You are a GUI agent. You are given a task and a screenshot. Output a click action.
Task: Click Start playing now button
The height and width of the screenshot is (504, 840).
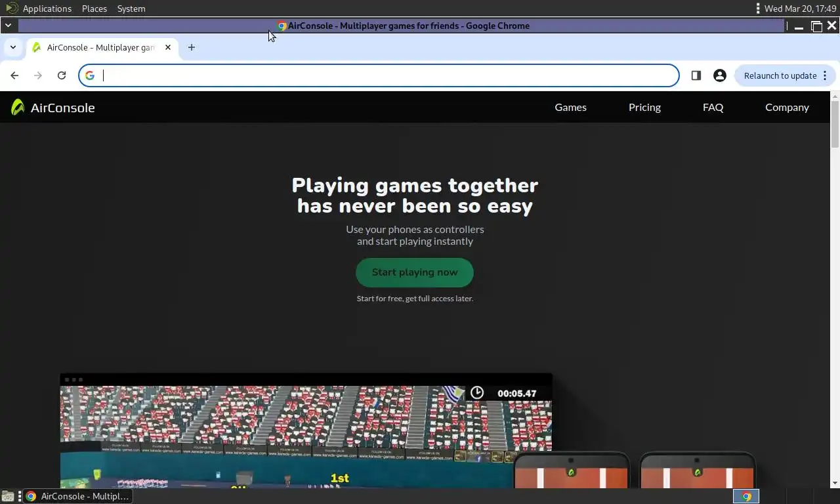(415, 272)
